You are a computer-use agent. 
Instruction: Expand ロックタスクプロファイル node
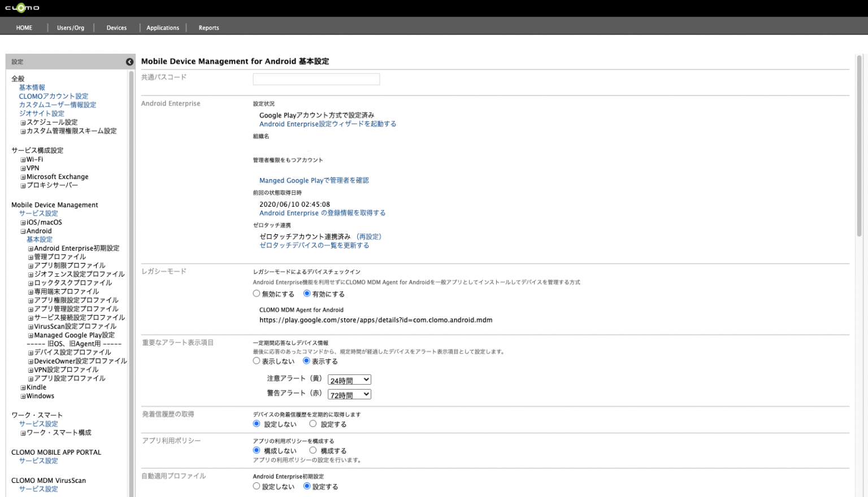31,284
